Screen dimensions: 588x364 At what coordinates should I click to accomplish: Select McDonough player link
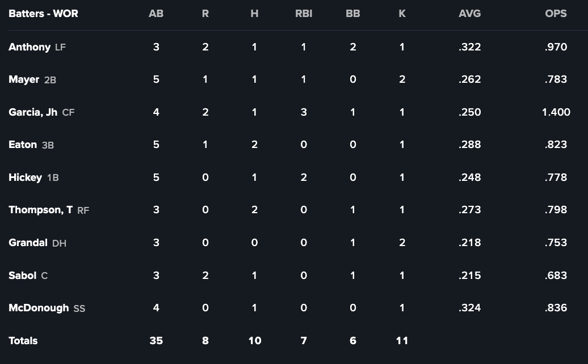click(x=39, y=308)
